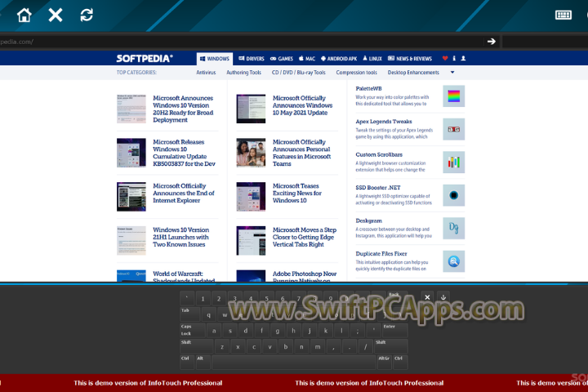The image size is (588, 392).
Task: Tap the left Ctrl key on virtual keyboard
Action: point(187,363)
